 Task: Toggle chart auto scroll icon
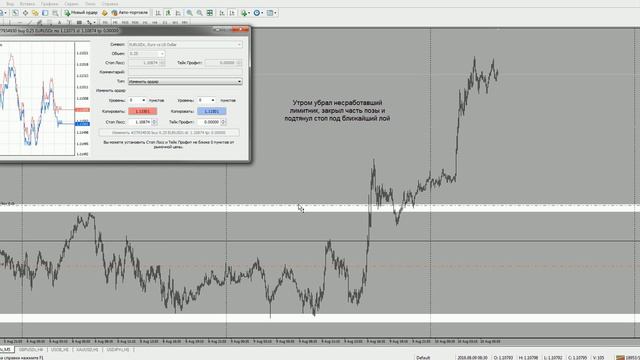[x=221, y=13]
